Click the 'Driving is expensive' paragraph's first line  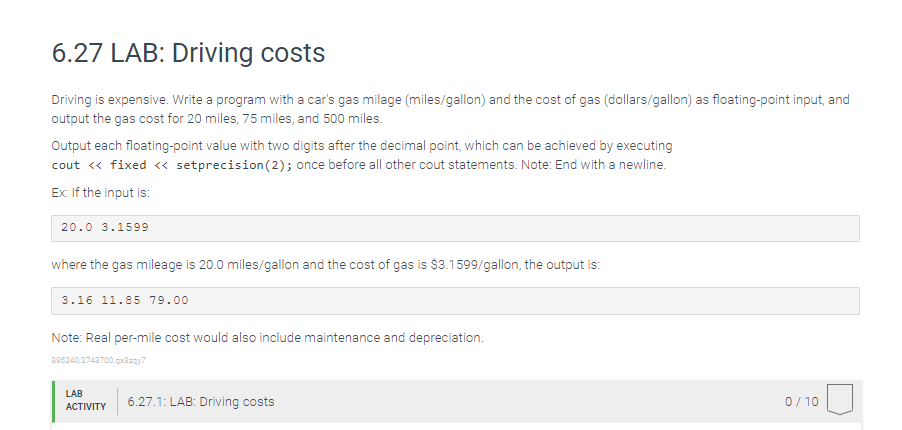click(x=450, y=100)
